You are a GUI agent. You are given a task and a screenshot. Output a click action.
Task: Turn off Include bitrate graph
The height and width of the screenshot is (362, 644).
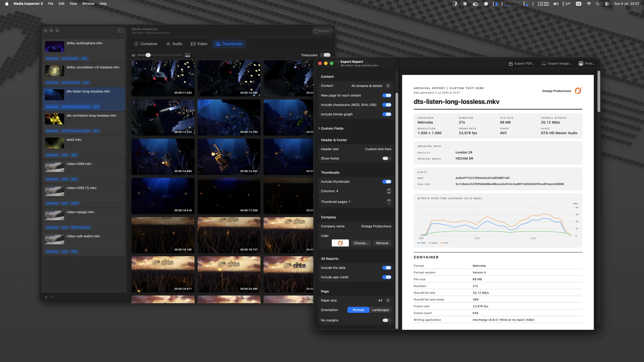click(x=387, y=114)
